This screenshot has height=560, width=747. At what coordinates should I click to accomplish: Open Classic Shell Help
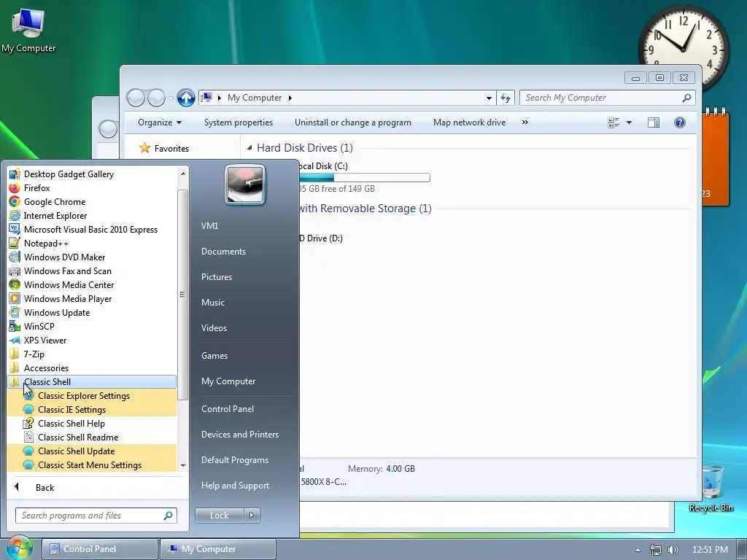click(x=91, y=424)
